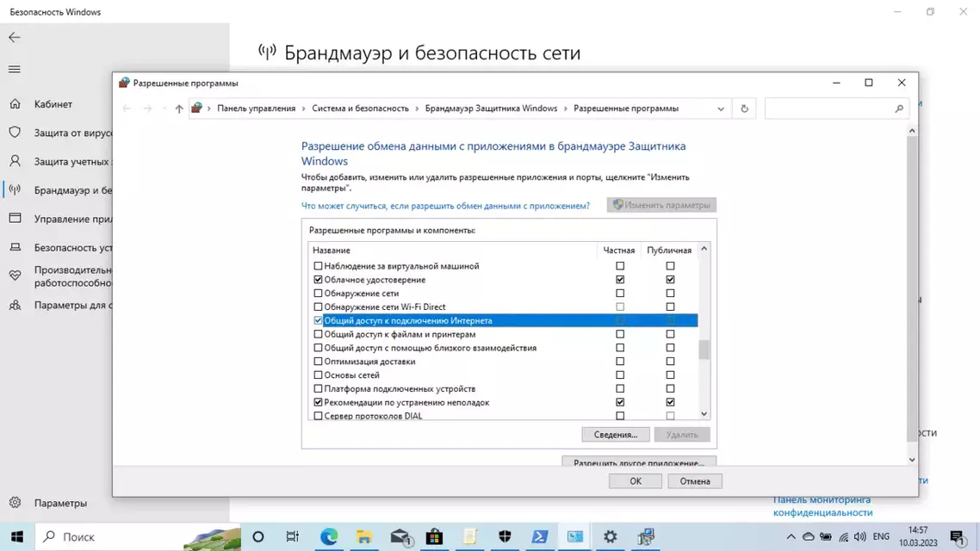Refresh the Разрешенные программы page
This screenshot has width=980, height=551.
click(744, 108)
